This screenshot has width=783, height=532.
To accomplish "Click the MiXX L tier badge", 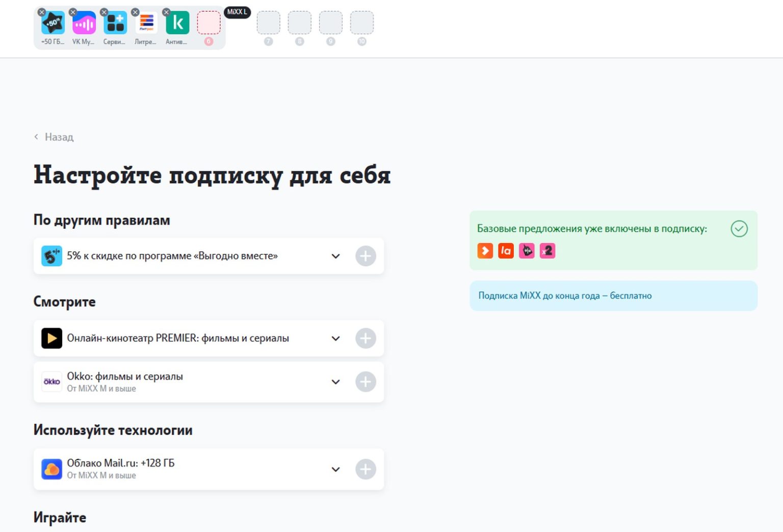I will tap(237, 12).
